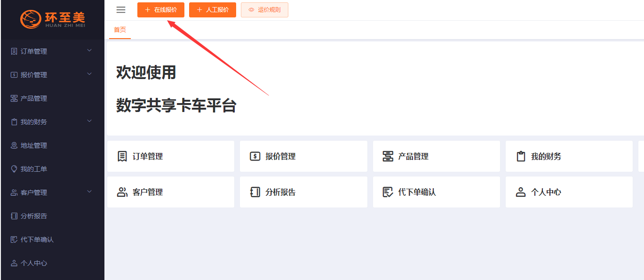Click the 客户管理 card people icon
This screenshot has width=644, height=280.
[122, 192]
